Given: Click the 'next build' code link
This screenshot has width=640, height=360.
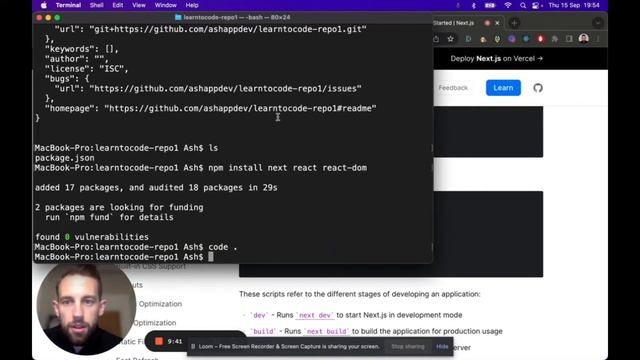Looking at the screenshot, I should (327, 331).
